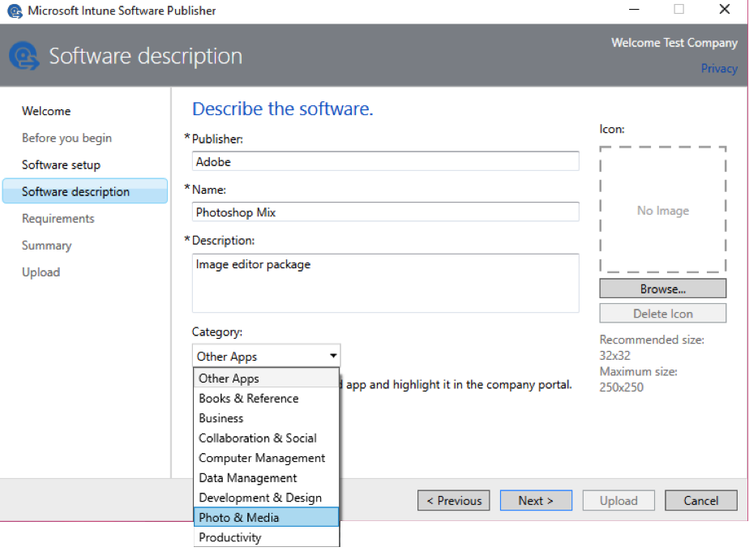
Task: Click the Intune logo in the header
Action: 24,56
